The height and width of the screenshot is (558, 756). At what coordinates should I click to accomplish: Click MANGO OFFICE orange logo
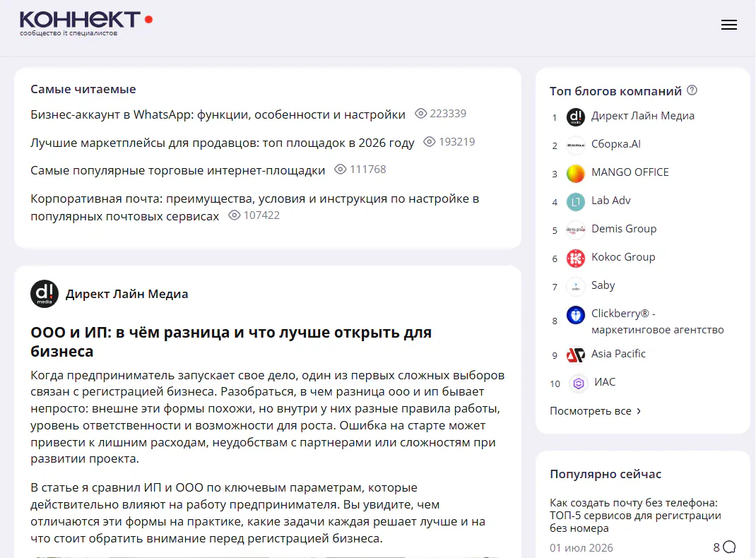coord(575,174)
